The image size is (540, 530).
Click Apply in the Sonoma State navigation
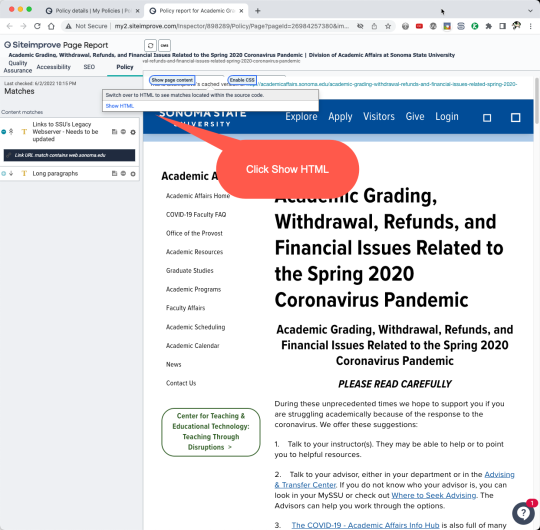pyautogui.click(x=340, y=116)
